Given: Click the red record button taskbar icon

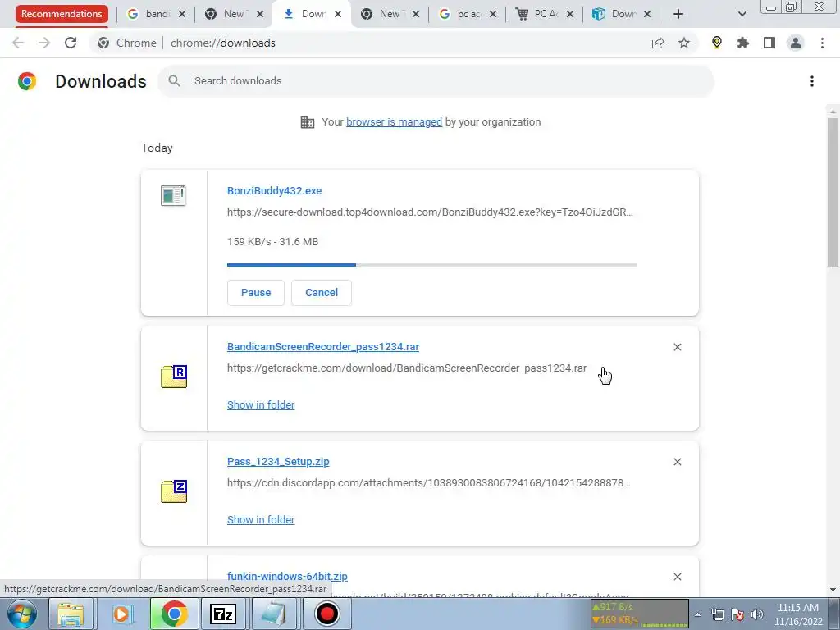Looking at the screenshot, I should 326,614.
